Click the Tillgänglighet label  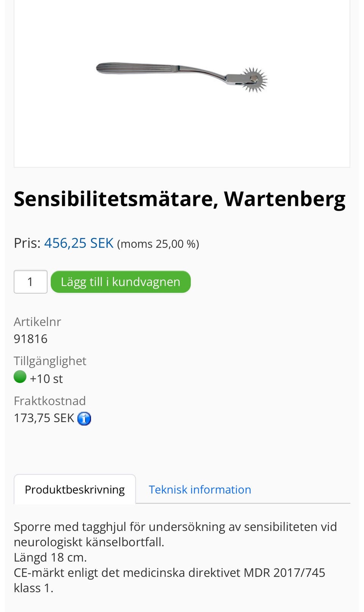(50, 361)
